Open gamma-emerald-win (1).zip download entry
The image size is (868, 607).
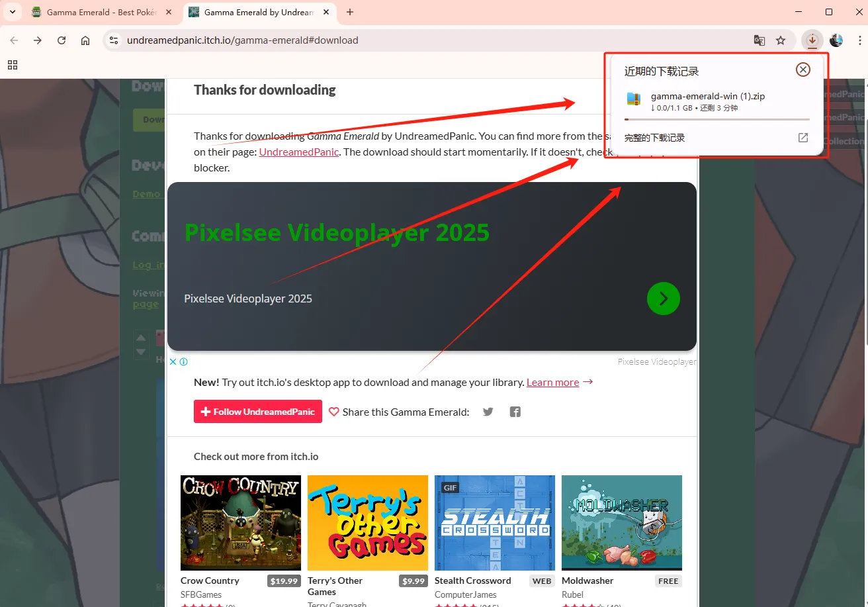coord(717,101)
